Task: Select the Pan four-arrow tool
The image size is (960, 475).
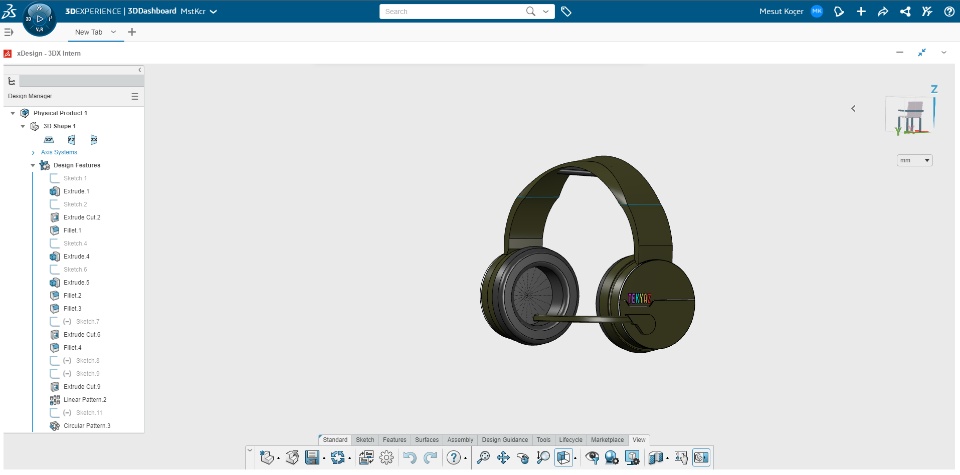Action: [x=503, y=457]
